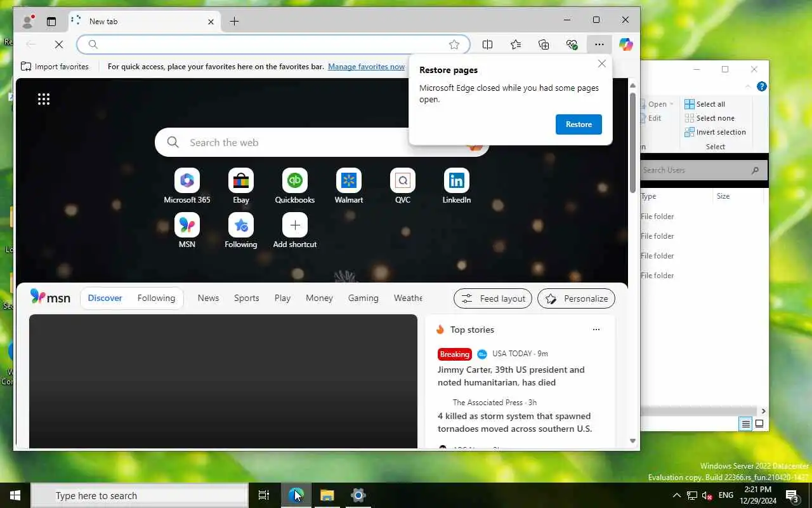Show hidden tray icons chevron
Screen dimensions: 812x508
[677, 495]
